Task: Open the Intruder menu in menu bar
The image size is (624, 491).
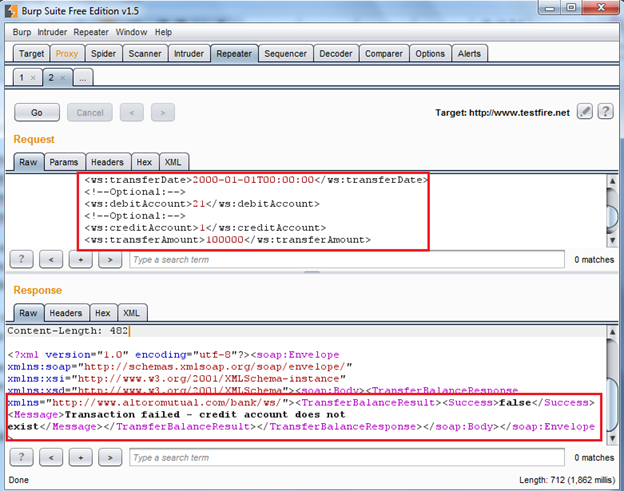Action: (x=53, y=32)
